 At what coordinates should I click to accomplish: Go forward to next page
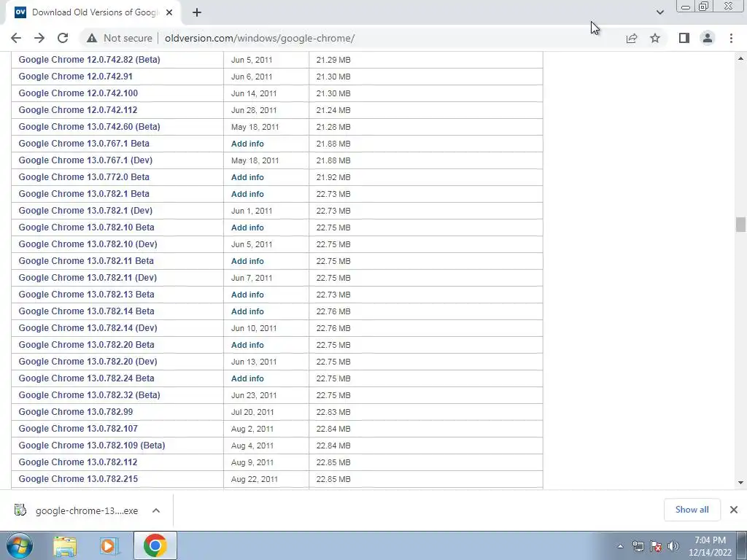39,38
